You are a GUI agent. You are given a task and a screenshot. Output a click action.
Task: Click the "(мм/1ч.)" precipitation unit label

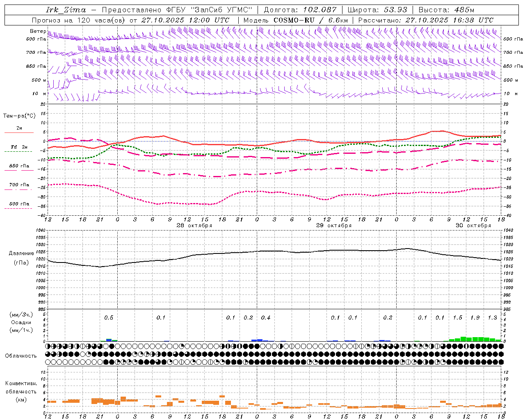pyautogui.click(x=21, y=330)
